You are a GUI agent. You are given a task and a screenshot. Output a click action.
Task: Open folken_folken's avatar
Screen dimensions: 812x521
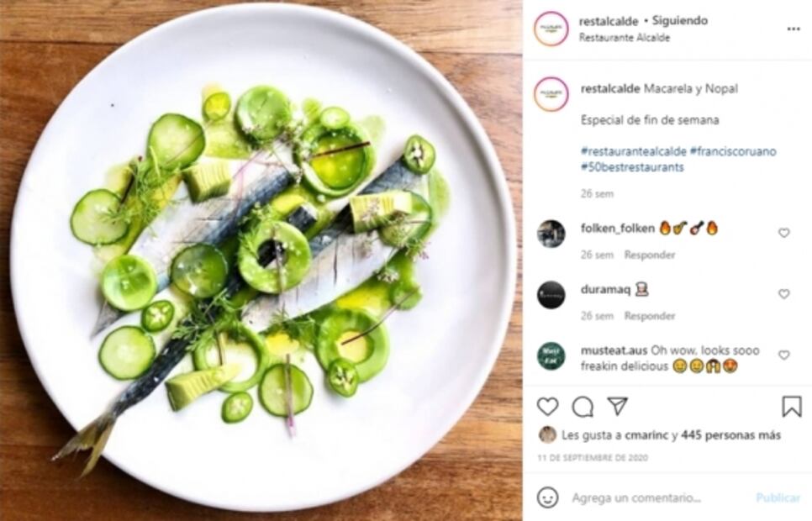point(551,234)
